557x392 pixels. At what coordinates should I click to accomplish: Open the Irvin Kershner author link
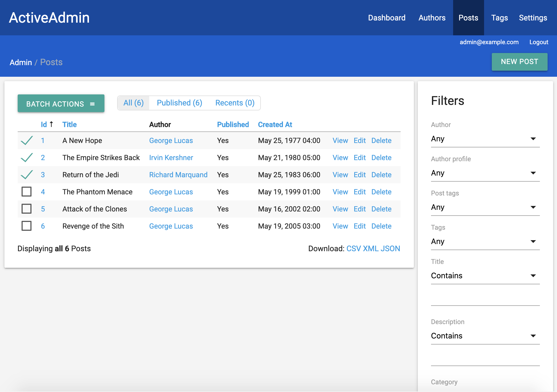(171, 158)
